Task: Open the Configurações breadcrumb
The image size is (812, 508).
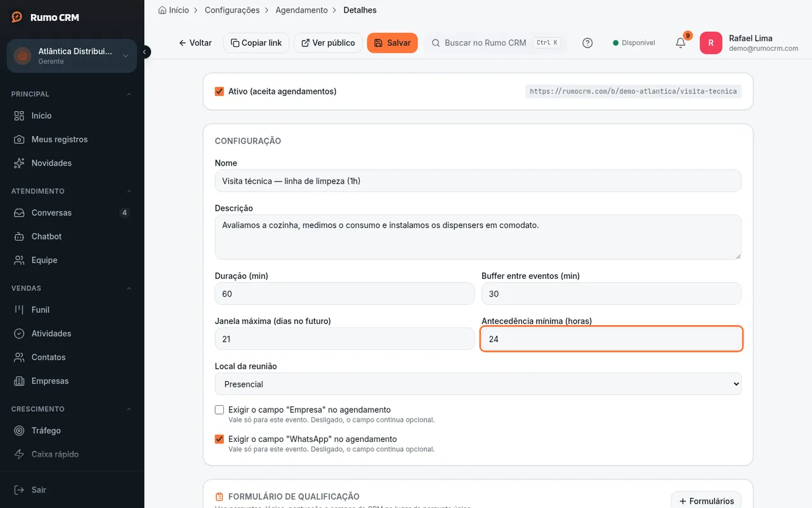Action: (232, 10)
